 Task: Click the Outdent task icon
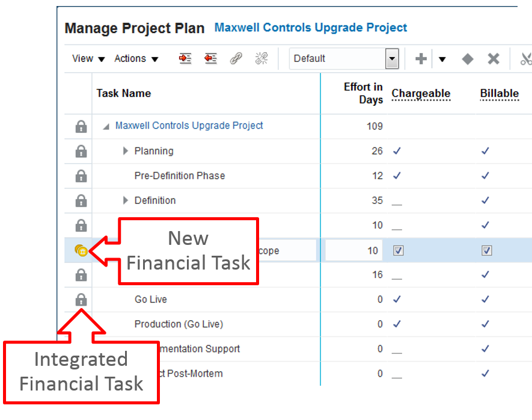(x=210, y=58)
